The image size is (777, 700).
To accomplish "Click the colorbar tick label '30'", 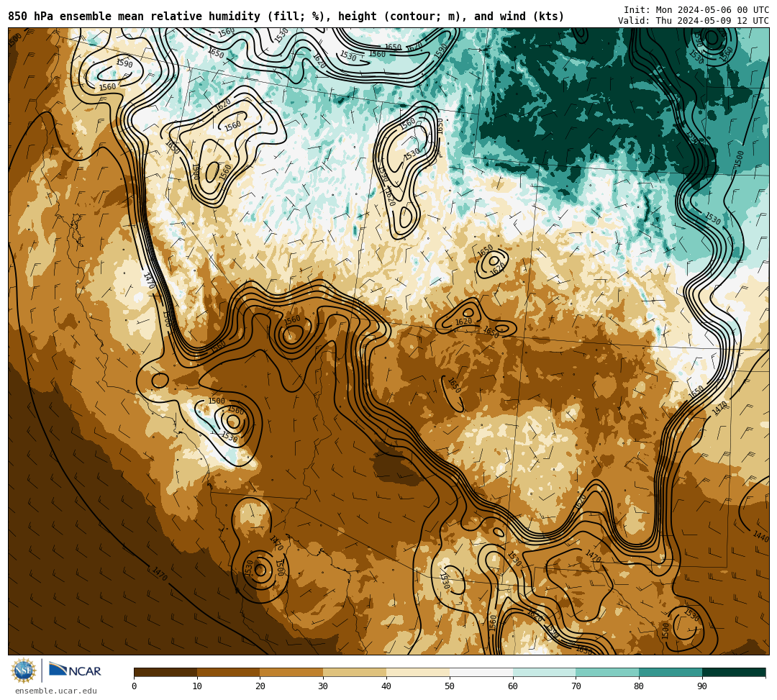I will point(323,686).
